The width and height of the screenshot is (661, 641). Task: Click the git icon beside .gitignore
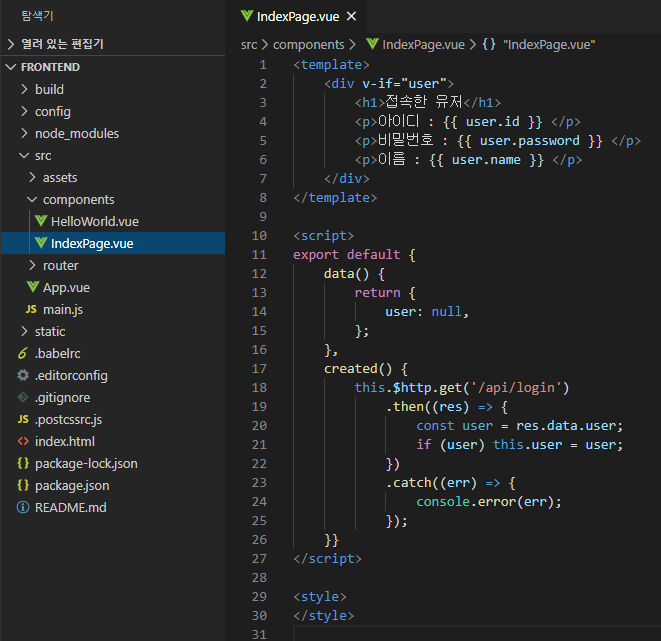pyautogui.click(x=23, y=397)
